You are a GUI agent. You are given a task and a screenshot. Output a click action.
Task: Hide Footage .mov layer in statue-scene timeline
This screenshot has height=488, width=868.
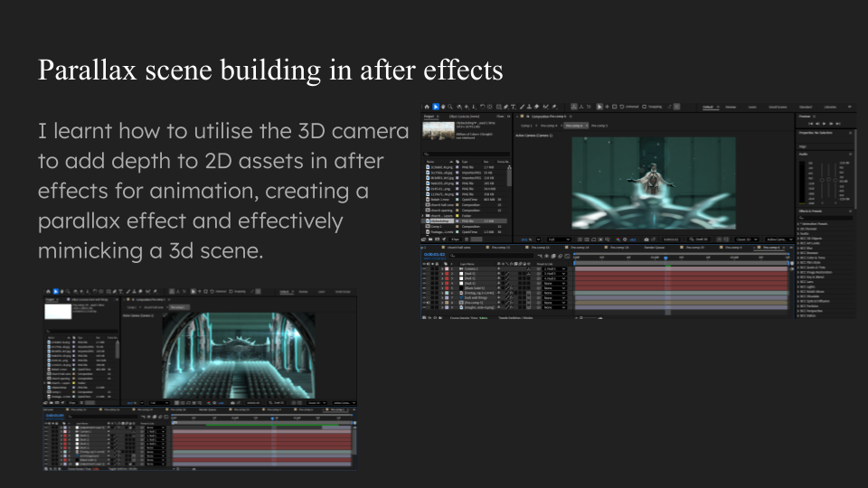(x=424, y=293)
